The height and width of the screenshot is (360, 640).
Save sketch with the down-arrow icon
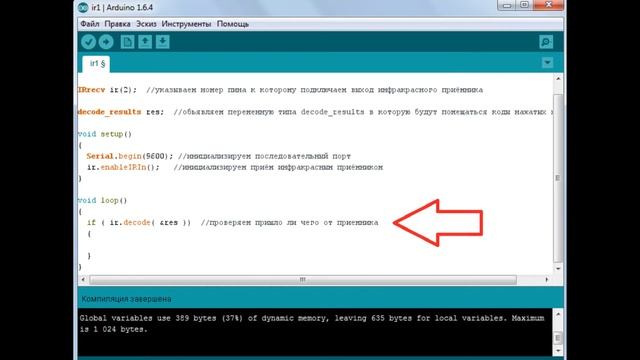click(162, 42)
